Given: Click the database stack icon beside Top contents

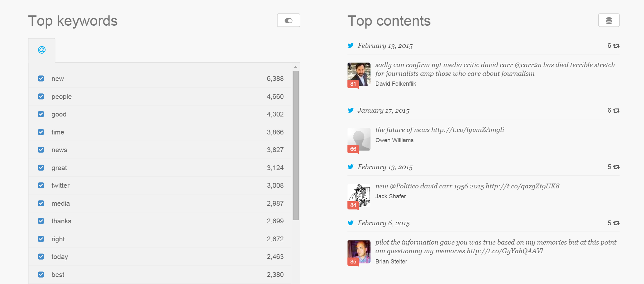Looking at the screenshot, I should [609, 21].
